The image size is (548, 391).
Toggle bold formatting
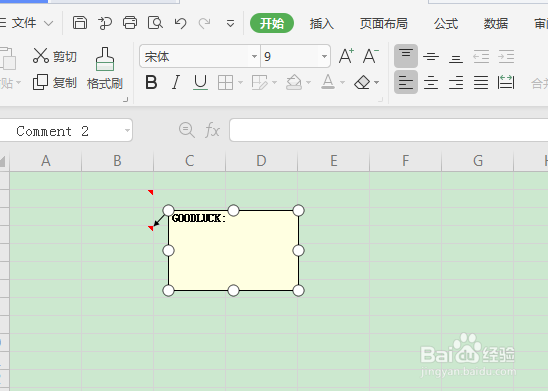point(151,83)
